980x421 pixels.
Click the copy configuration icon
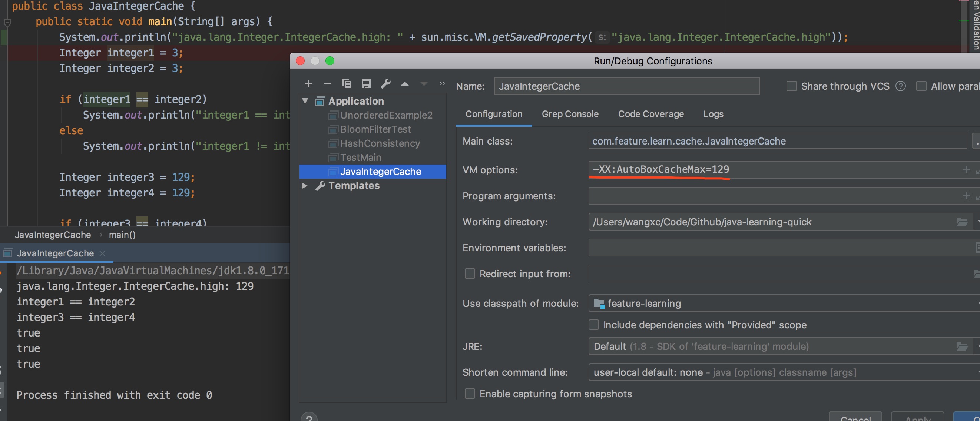347,84
